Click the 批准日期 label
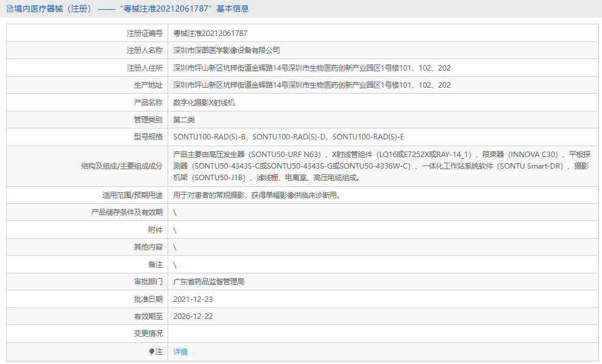The height and width of the screenshot is (364, 602). coord(148,299)
